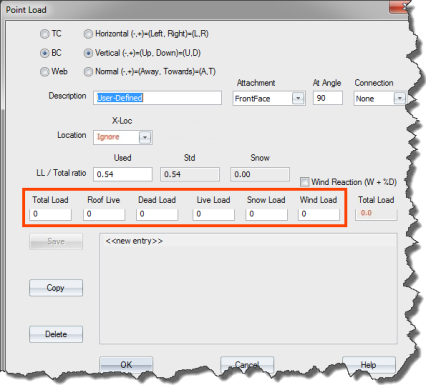This screenshot has width=426, height=385.
Task: Open the Connection None dropdown
Action: (x=399, y=98)
